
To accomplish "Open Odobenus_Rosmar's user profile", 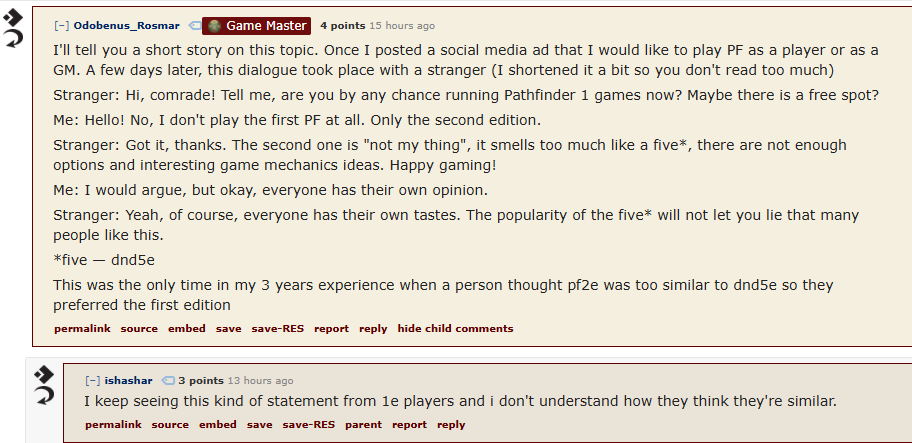I will (126, 26).
